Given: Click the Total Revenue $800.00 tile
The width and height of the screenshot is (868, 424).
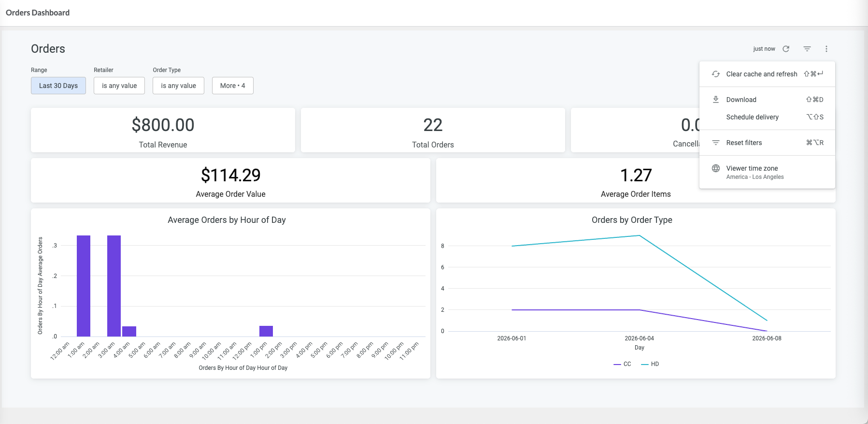Looking at the screenshot, I should coord(163,130).
